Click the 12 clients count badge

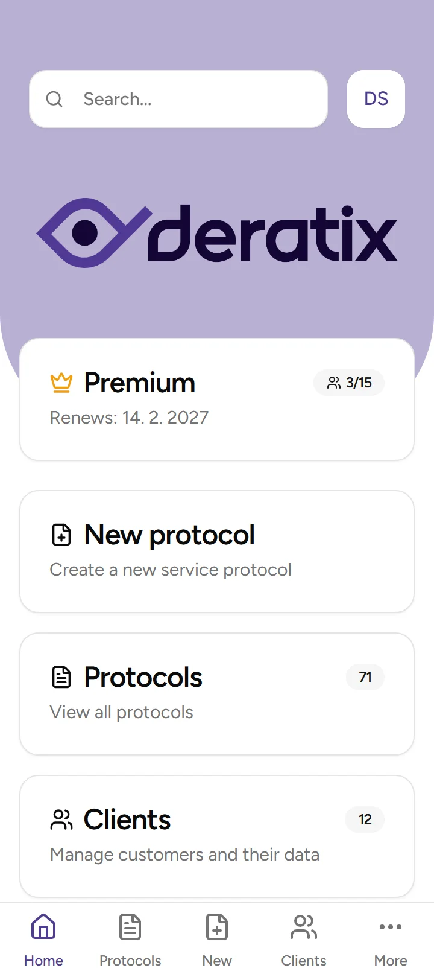365,819
